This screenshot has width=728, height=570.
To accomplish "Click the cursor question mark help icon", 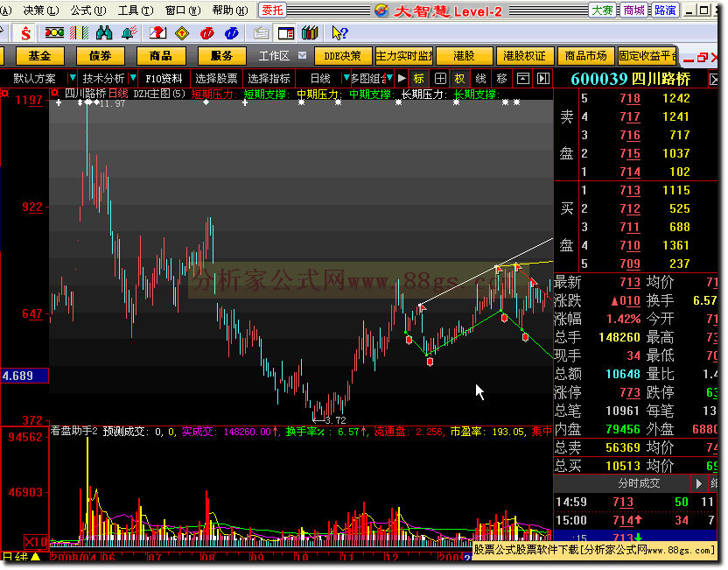I will tap(339, 33).
